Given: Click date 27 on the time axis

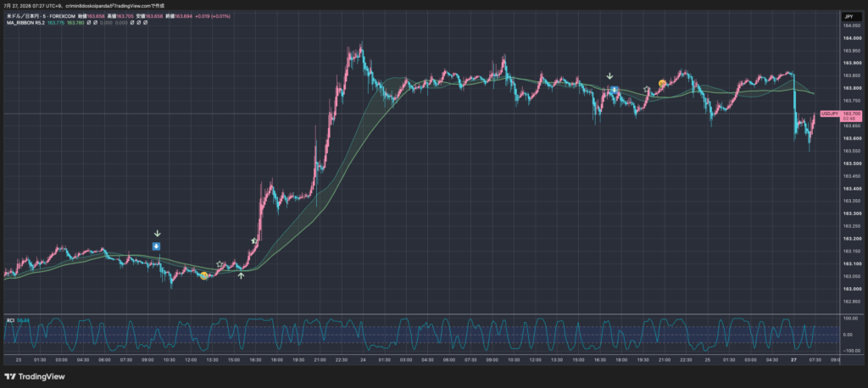Looking at the screenshot, I should [793, 360].
